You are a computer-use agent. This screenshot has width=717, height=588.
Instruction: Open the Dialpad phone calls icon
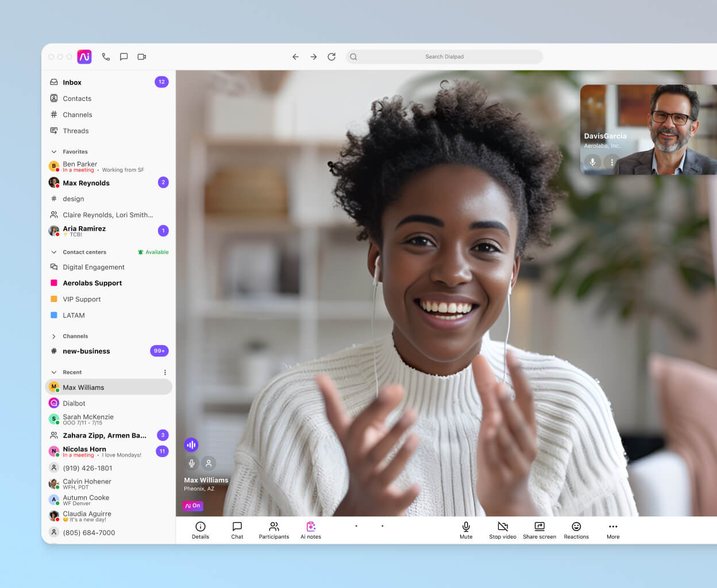click(106, 56)
